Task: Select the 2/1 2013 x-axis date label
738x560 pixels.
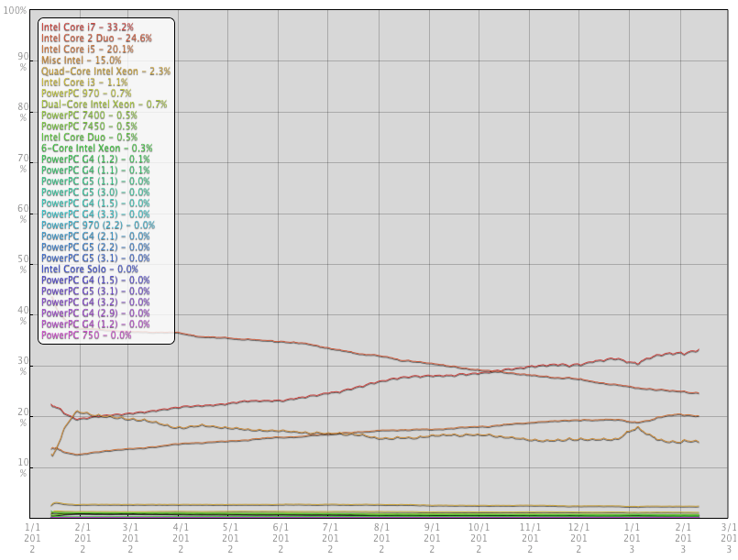Action: pos(683,538)
